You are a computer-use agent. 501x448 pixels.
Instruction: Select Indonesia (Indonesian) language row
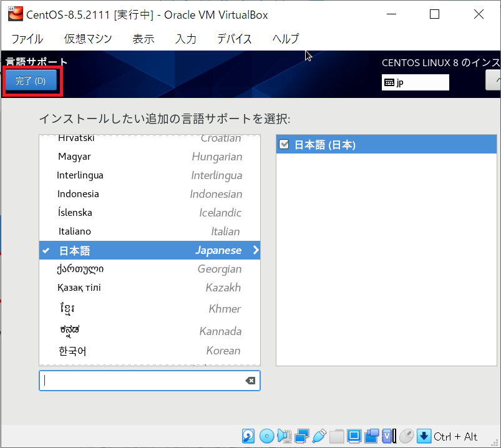(150, 194)
